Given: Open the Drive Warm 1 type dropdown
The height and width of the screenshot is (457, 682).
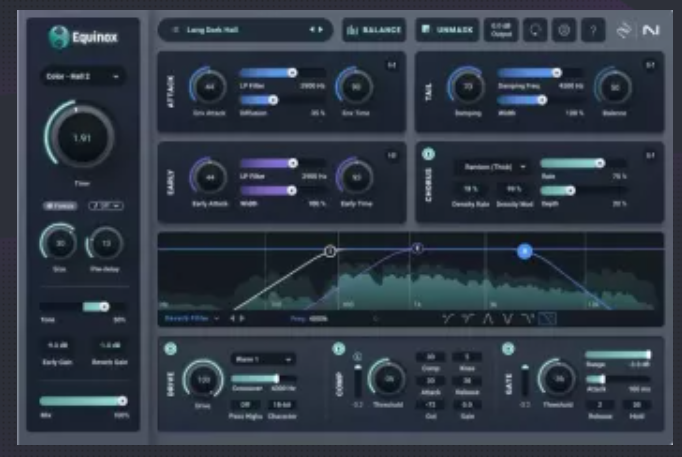Looking at the screenshot, I should pos(264,359).
